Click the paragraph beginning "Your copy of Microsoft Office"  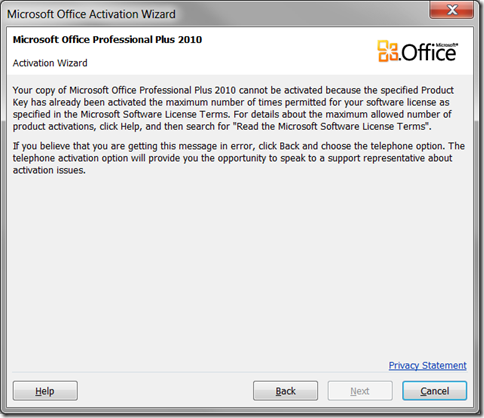(x=233, y=108)
